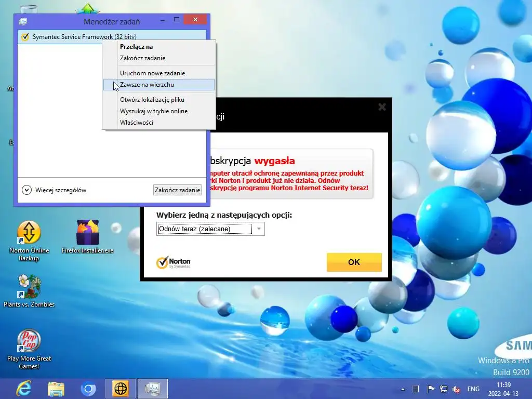Image resolution: width=532 pixels, height=399 pixels.
Task: Expand 'Więcej szczegółów' in Task Manager
Action: tap(54, 190)
